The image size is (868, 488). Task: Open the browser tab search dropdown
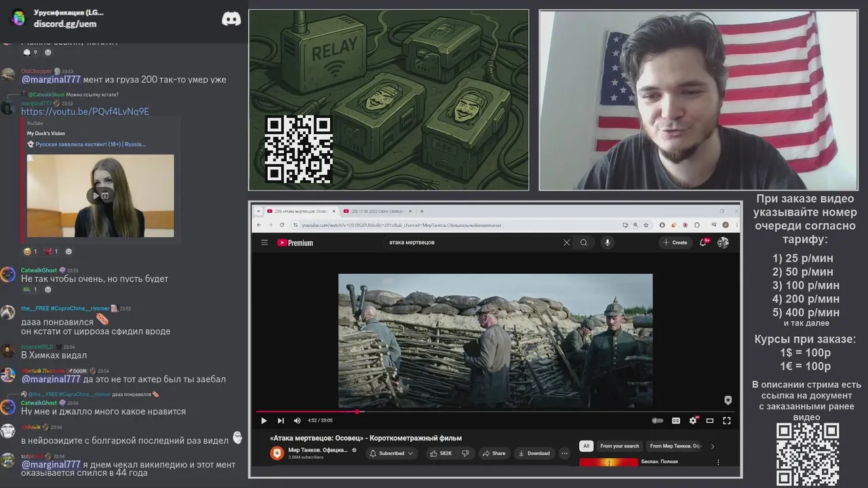[x=258, y=211]
